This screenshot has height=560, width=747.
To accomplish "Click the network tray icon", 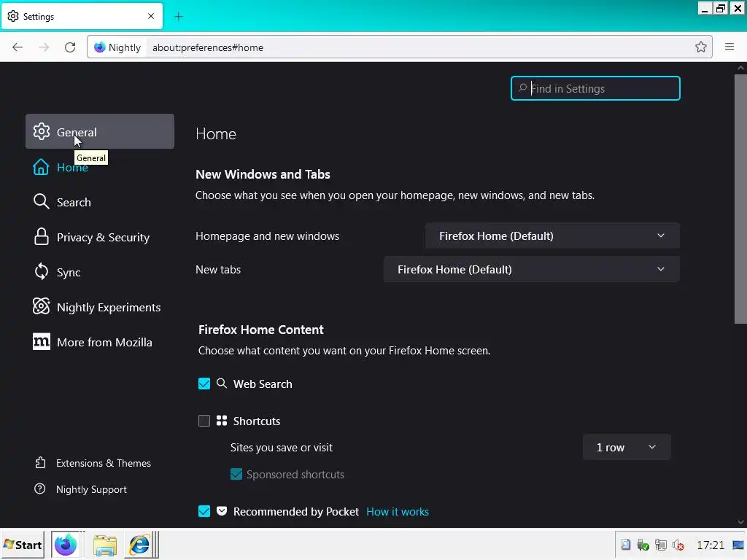I will coord(661,545).
